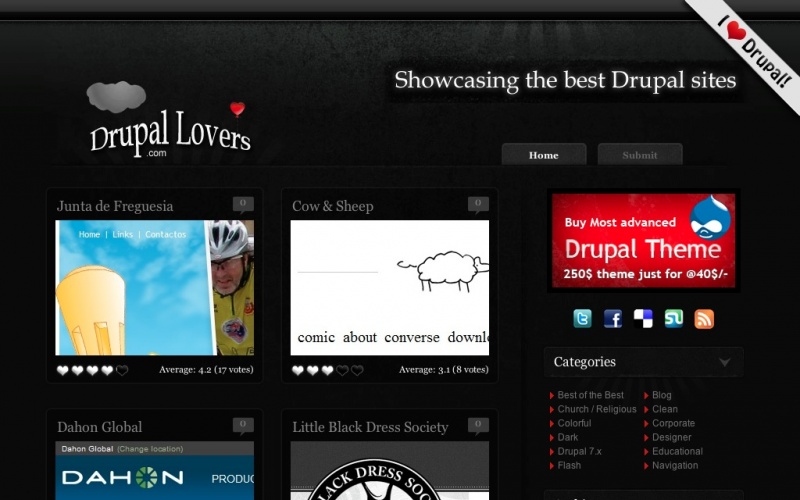Rate Cow & Sheep four hearts
Screen dimensions: 800x500
point(342,370)
